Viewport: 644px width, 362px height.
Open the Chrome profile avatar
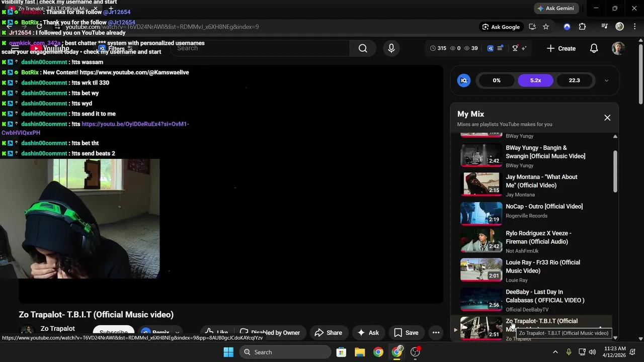(x=620, y=27)
